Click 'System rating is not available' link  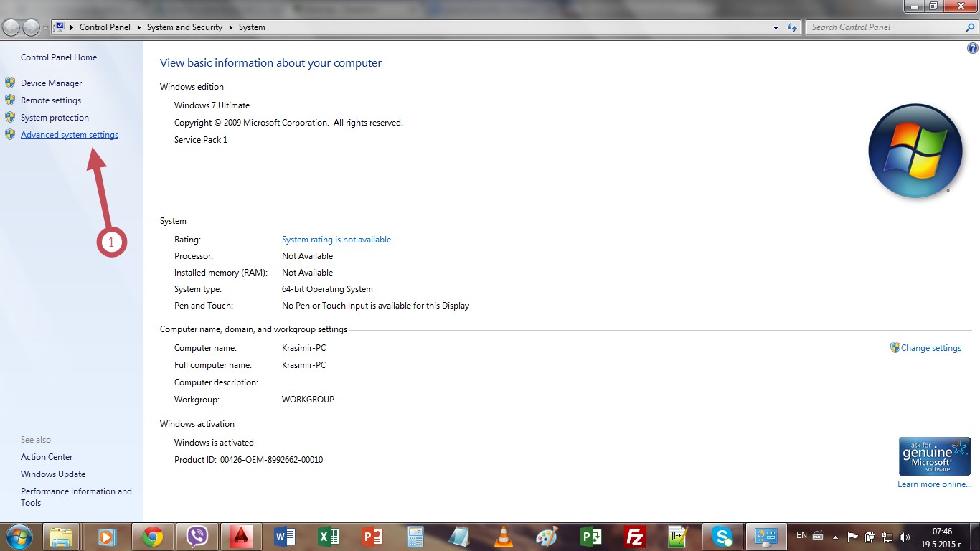pyautogui.click(x=336, y=240)
